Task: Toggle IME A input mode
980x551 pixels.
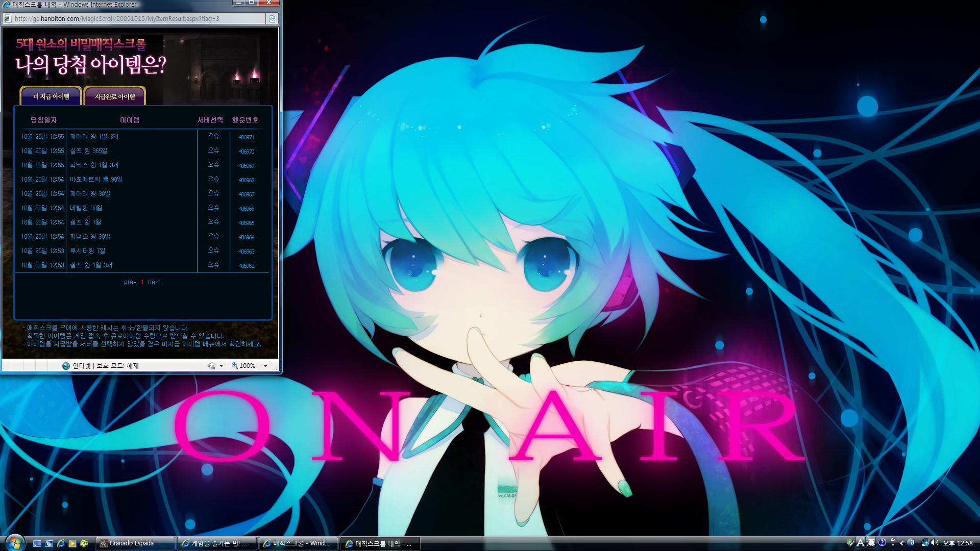Action: point(861,543)
